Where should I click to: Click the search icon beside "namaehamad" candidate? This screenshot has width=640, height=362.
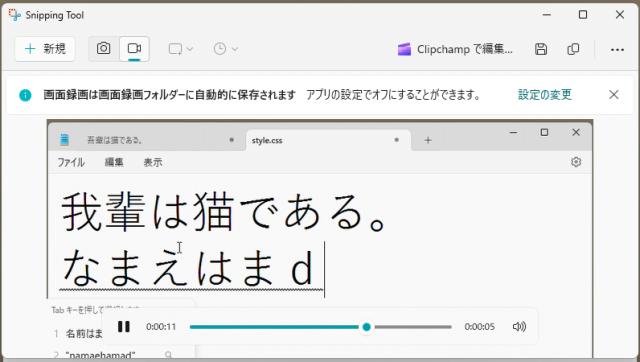(169, 355)
